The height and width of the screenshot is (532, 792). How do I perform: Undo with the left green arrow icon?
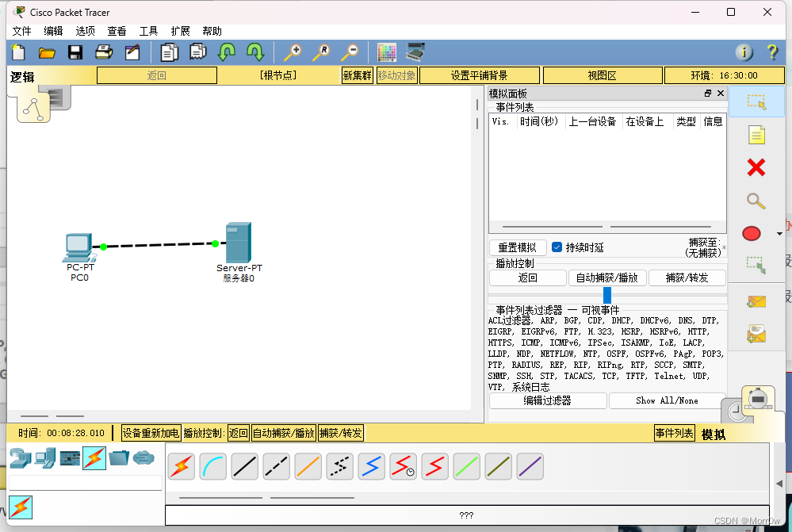(x=226, y=52)
